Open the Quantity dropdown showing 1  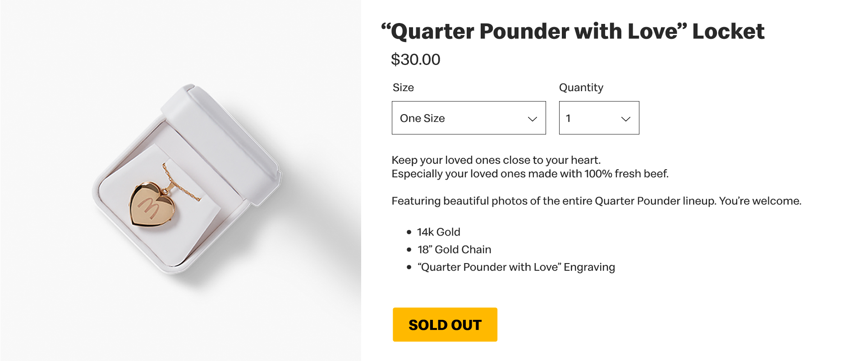(x=598, y=118)
